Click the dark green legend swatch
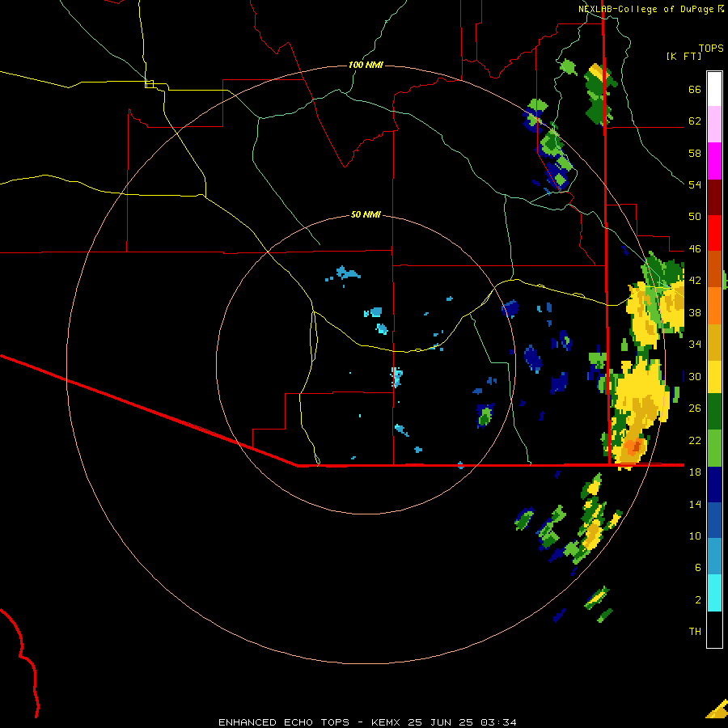The width and height of the screenshot is (728, 728). tap(714, 412)
